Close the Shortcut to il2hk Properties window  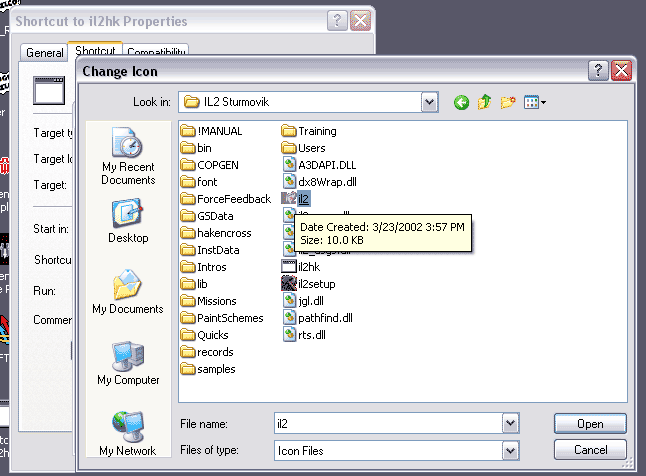pyautogui.click(x=360, y=21)
